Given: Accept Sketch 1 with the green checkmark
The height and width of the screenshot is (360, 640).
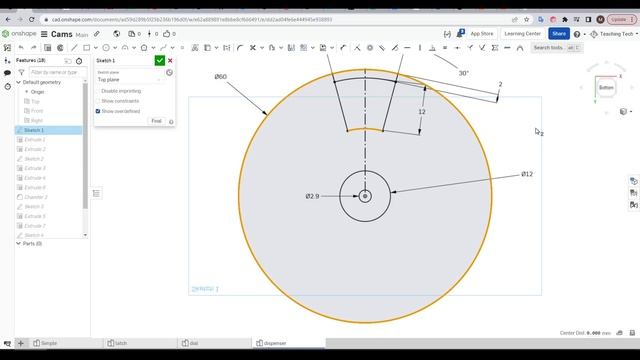Looking at the screenshot, I should tap(160, 60).
